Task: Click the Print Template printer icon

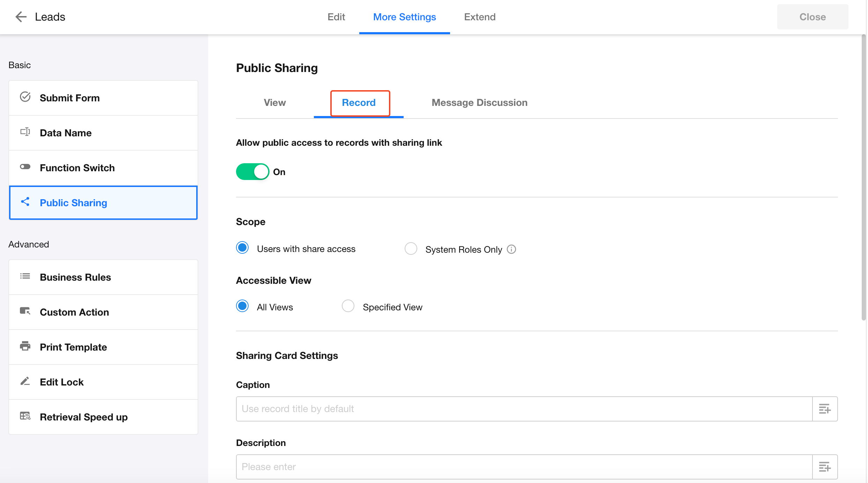Action: click(x=25, y=346)
